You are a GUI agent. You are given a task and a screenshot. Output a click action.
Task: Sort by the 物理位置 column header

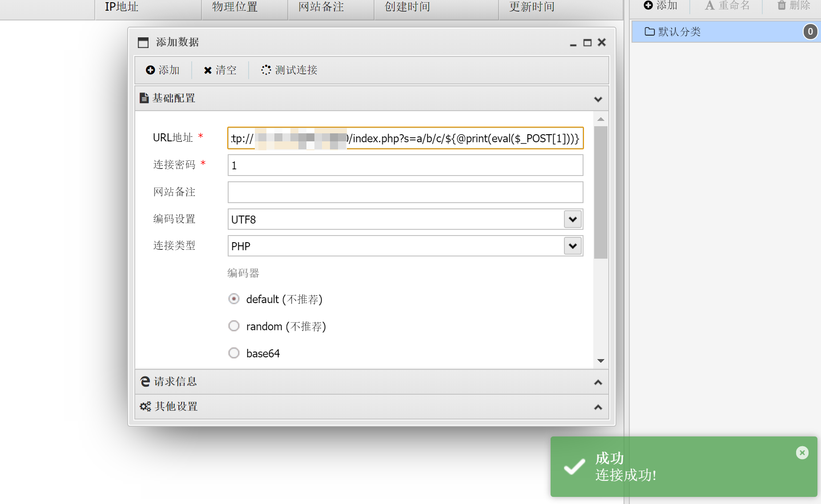(x=245, y=8)
